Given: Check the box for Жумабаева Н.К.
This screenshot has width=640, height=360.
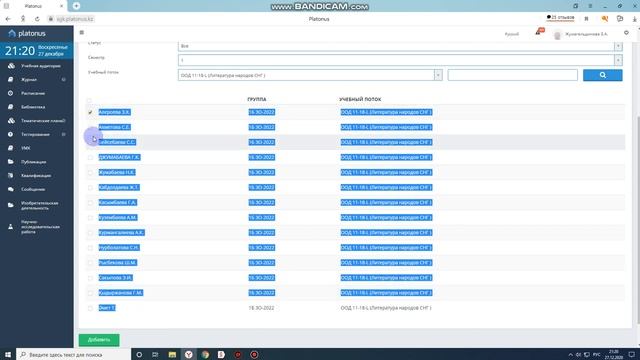Looking at the screenshot, I should [90, 173].
